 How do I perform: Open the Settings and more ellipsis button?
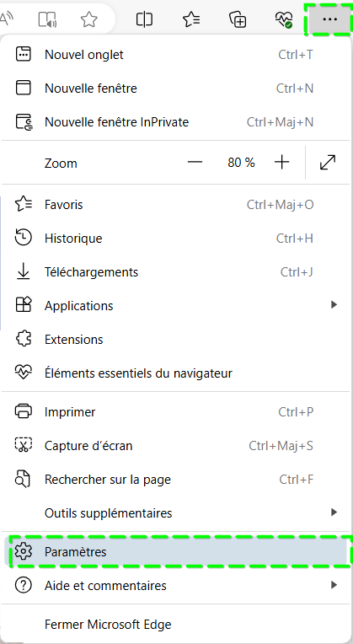(x=329, y=19)
